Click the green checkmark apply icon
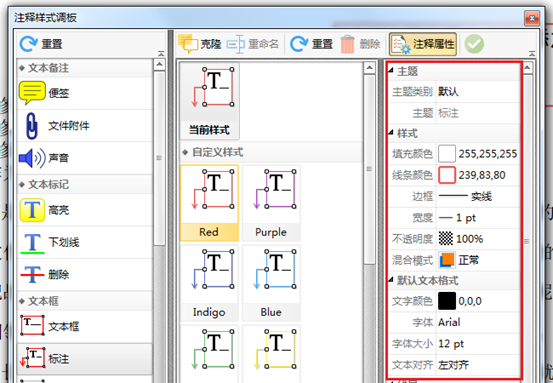The height and width of the screenshot is (383, 553). [474, 44]
